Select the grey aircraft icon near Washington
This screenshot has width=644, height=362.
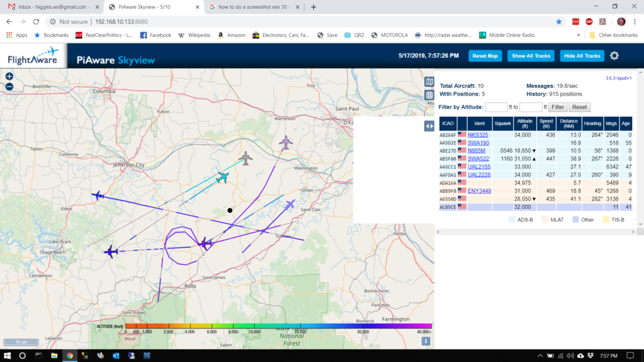click(x=246, y=158)
